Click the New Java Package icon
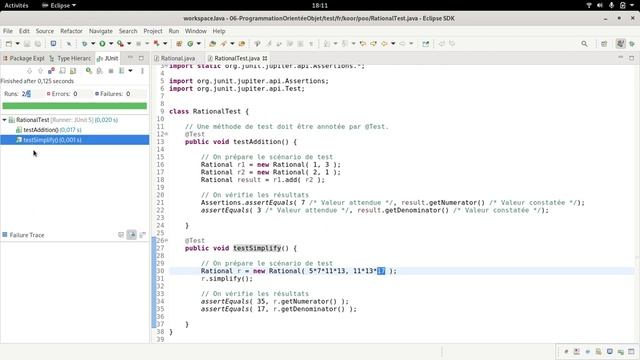640x360 pixels. [179, 44]
